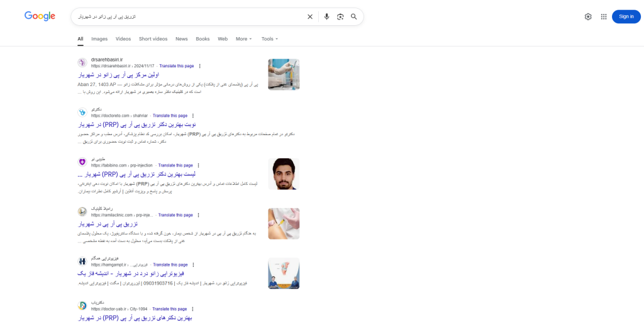Open three-dot menu for hamgampt.ir result
644x323 pixels.
(194, 265)
